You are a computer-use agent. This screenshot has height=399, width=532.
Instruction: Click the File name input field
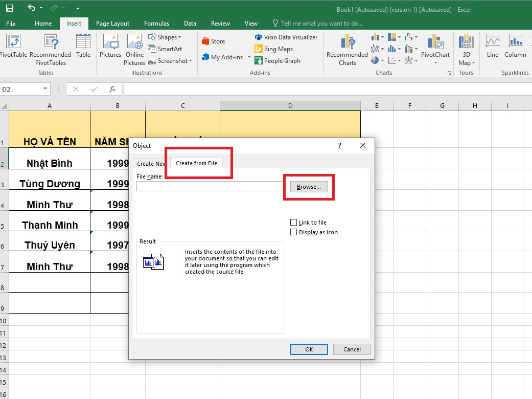[210, 186]
